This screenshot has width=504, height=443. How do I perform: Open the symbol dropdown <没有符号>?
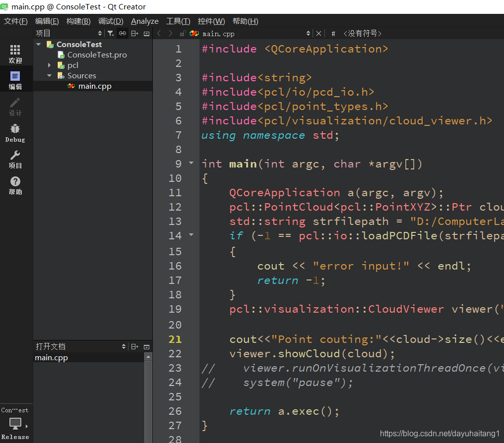(x=363, y=33)
